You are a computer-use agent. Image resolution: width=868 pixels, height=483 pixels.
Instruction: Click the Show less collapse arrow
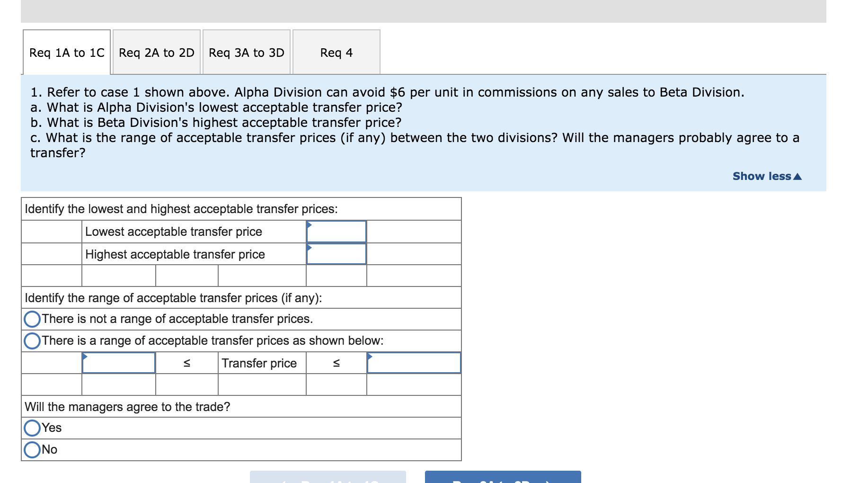click(x=799, y=176)
